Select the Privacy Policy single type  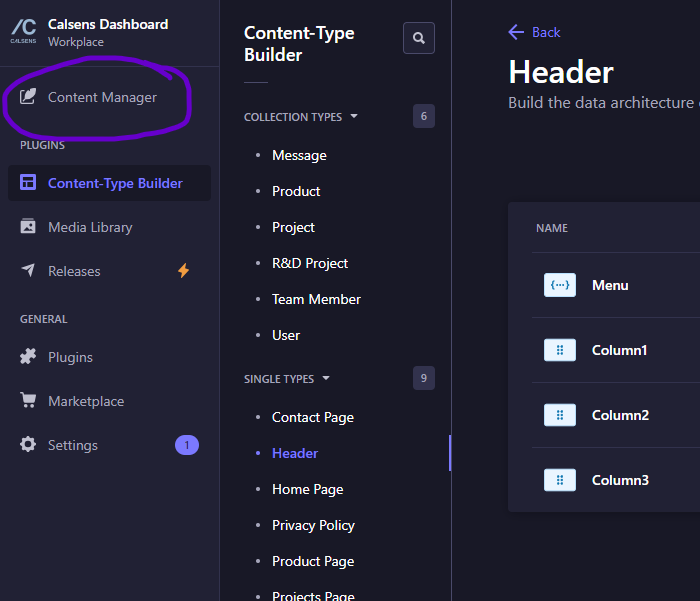tap(313, 525)
